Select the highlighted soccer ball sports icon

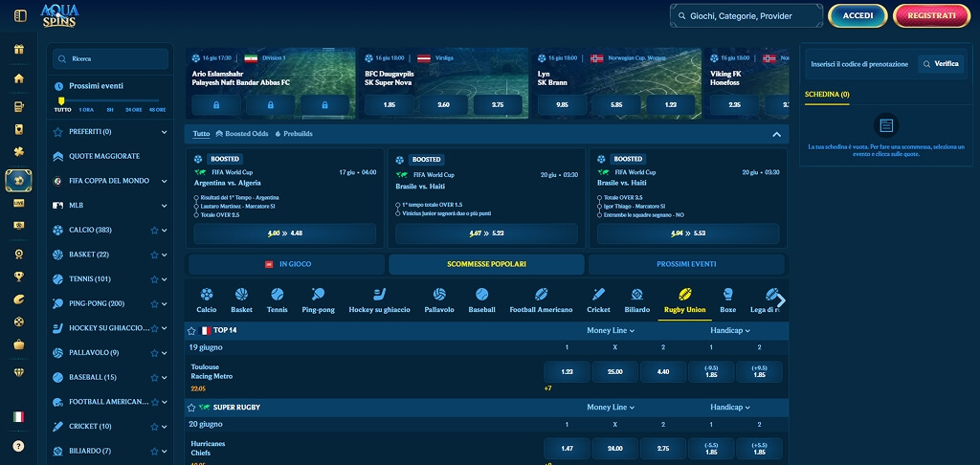click(x=19, y=181)
